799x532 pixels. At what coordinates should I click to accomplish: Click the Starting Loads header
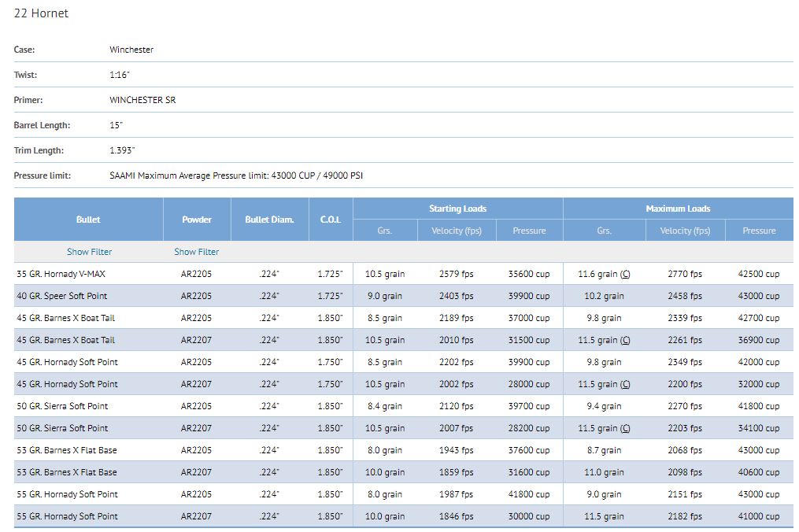pos(457,209)
